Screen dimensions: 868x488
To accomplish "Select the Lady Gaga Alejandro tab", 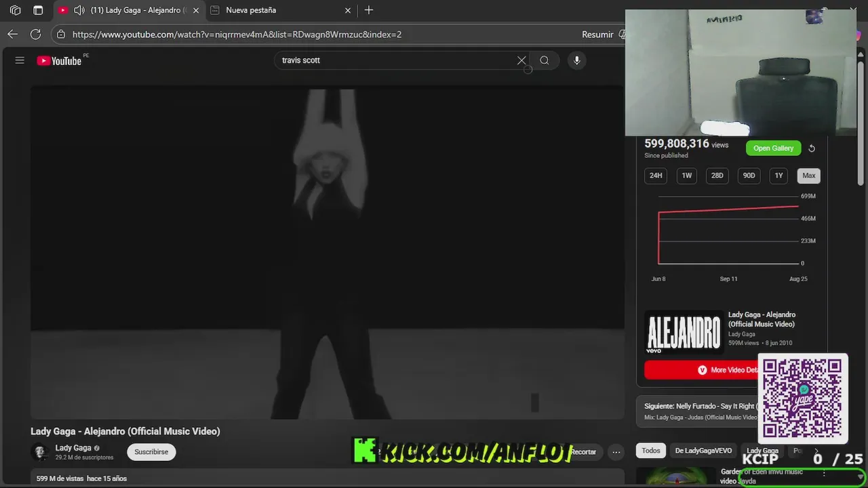I will pos(129,10).
